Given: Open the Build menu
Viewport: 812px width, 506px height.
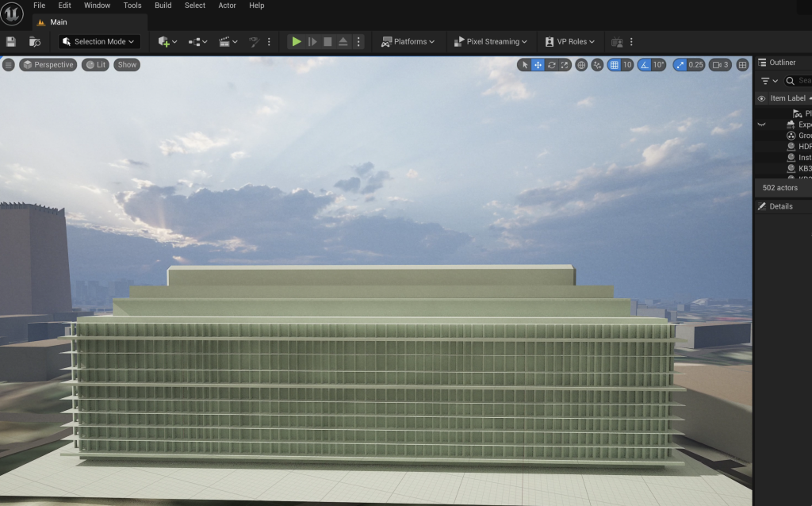Looking at the screenshot, I should point(163,6).
